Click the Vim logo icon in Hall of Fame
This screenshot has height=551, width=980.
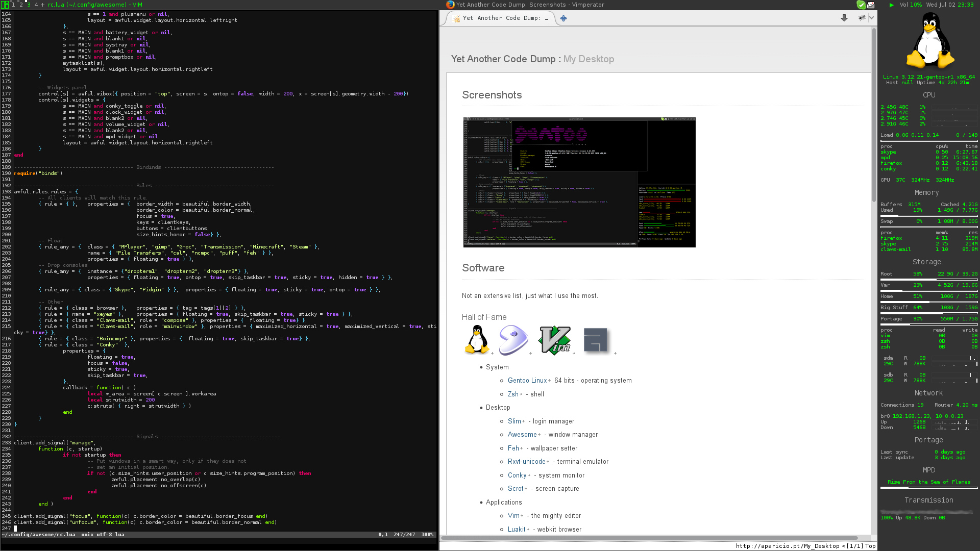554,340
